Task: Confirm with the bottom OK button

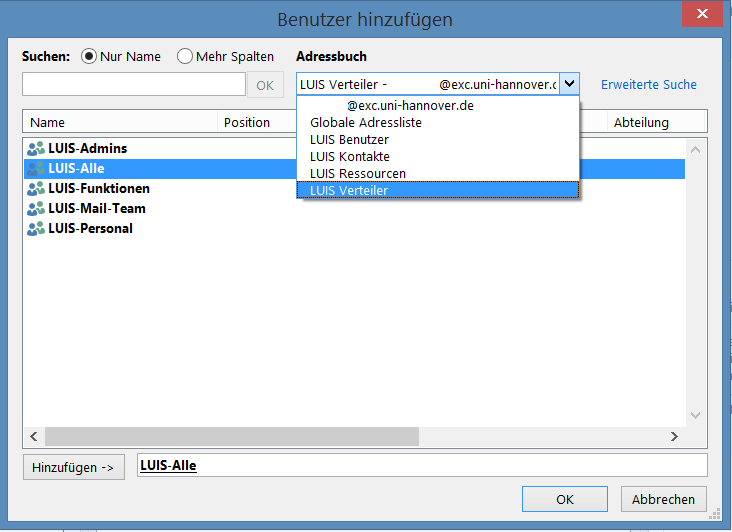Action: click(565, 499)
